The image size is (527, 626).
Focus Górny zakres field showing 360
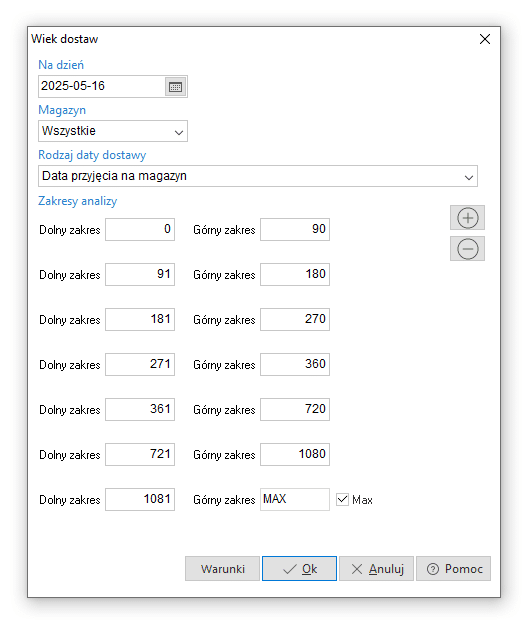(295, 364)
